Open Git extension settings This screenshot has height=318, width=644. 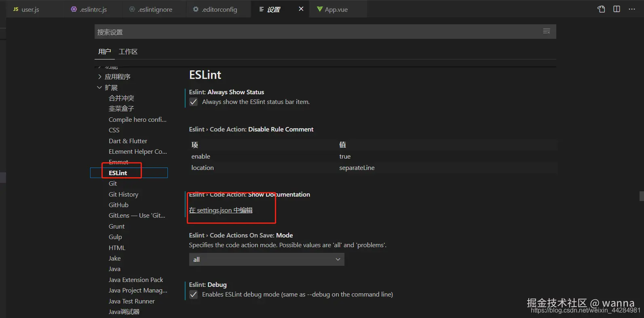[x=113, y=184]
